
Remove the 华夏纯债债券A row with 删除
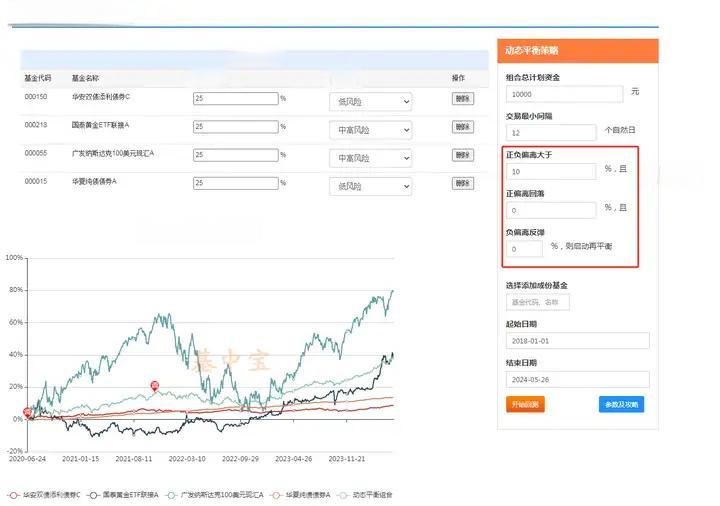462,184
